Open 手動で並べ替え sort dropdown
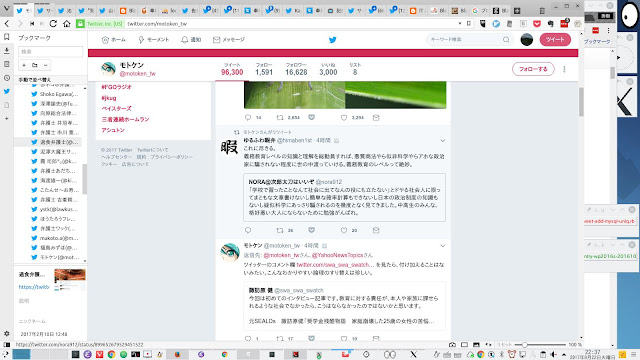The image size is (640, 360). coord(51,80)
